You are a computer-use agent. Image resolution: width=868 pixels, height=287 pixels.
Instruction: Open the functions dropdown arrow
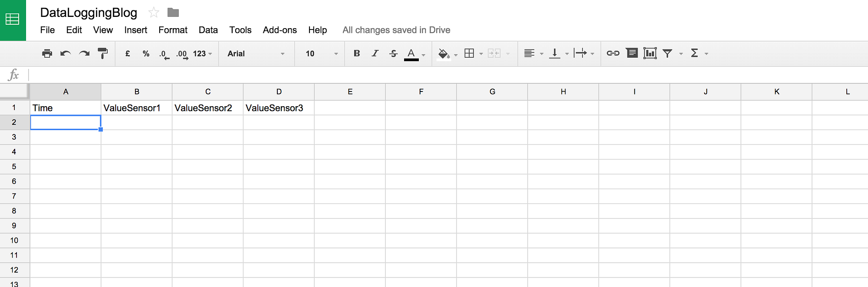point(707,54)
